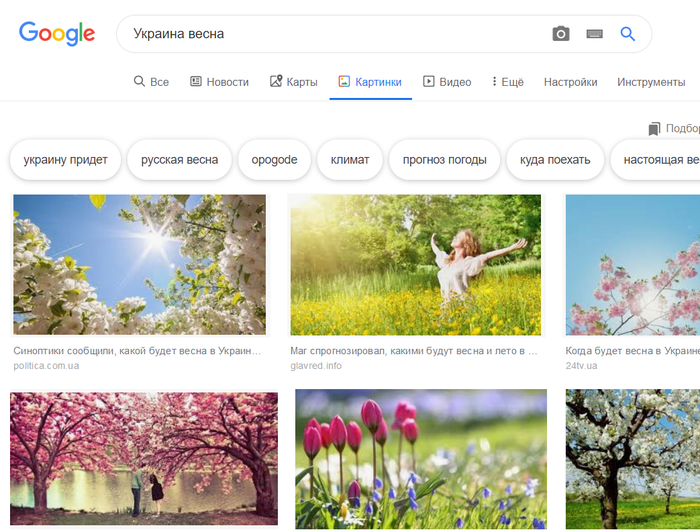This screenshot has height=532, width=700.
Task: Select the 'русская весна' filter chip
Action: [179, 160]
